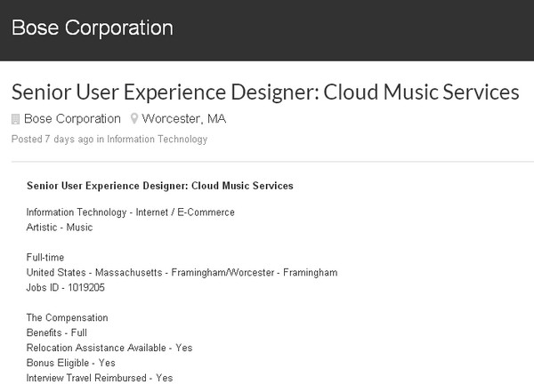Click the 'Benefits - Full' line
534x392 pixels.
coord(57,332)
